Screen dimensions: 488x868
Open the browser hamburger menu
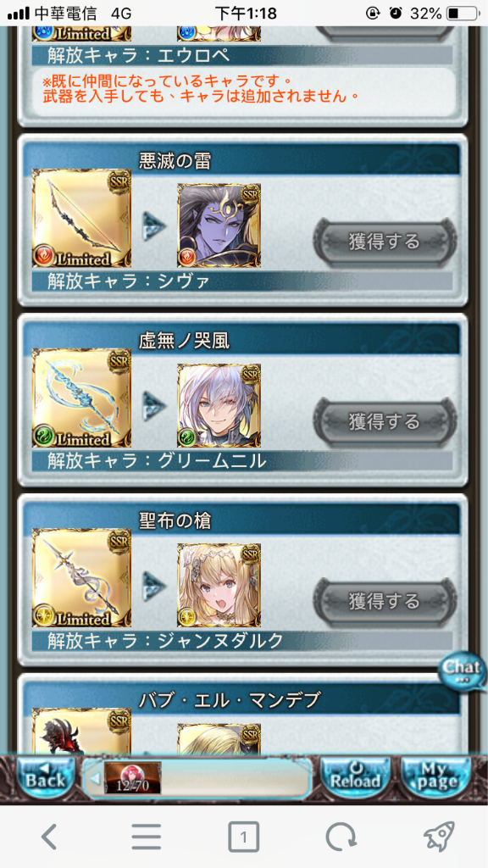point(146,836)
